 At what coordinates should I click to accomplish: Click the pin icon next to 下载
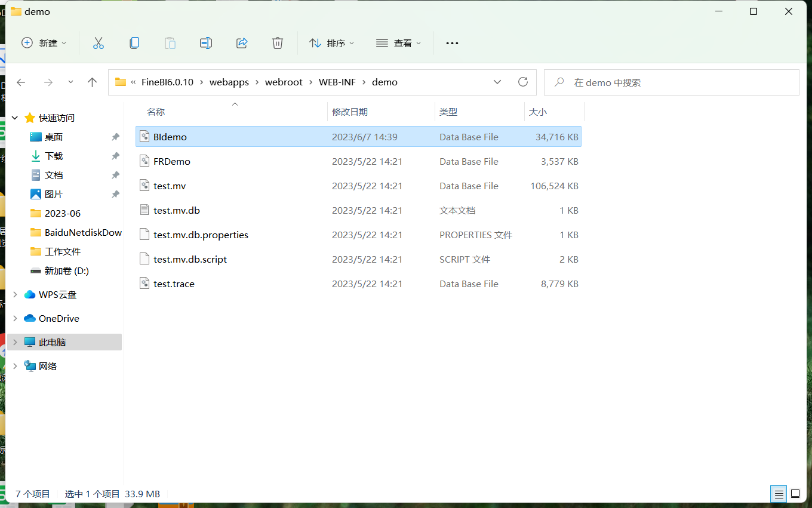[x=115, y=156]
